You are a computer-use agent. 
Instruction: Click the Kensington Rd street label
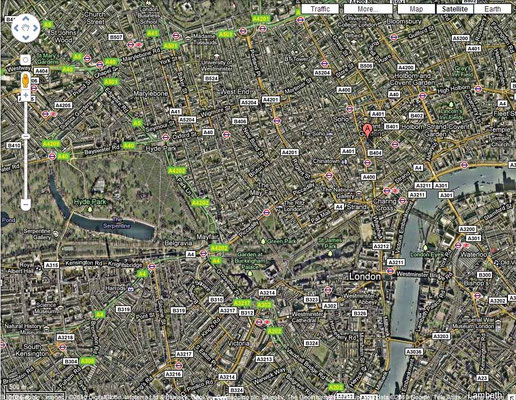coord(84,263)
